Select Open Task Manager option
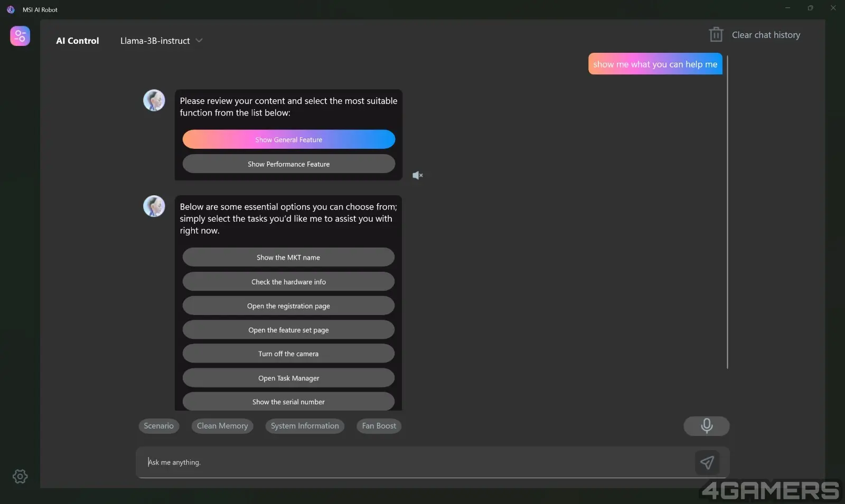This screenshot has width=845, height=504. coord(288,378)
